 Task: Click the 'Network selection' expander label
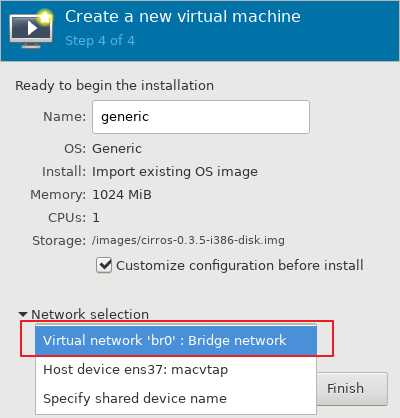coord(90,314)
